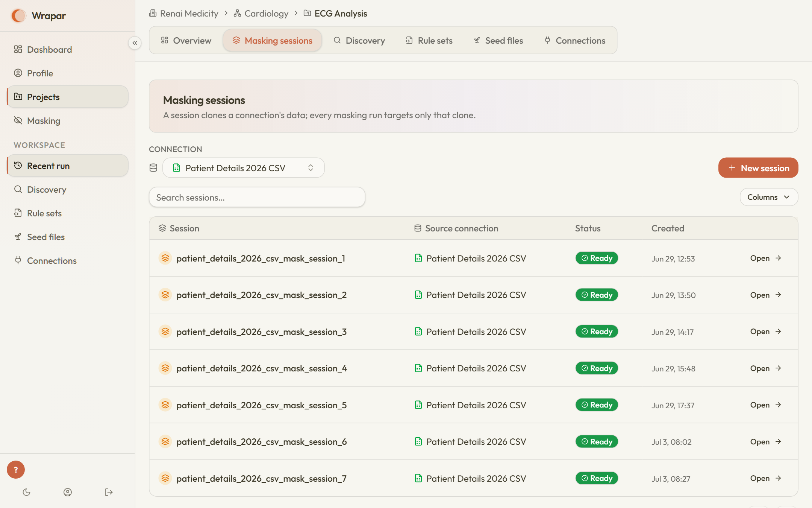
Task: Open patient_details_2026_csv_mask_session_6
Action: point(766,442)
